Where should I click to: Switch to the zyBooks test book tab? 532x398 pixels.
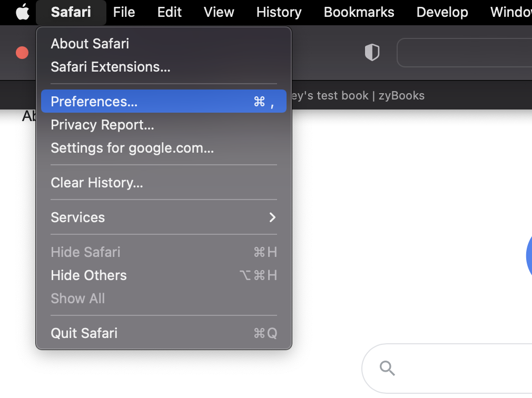click(x=358, y=96)
